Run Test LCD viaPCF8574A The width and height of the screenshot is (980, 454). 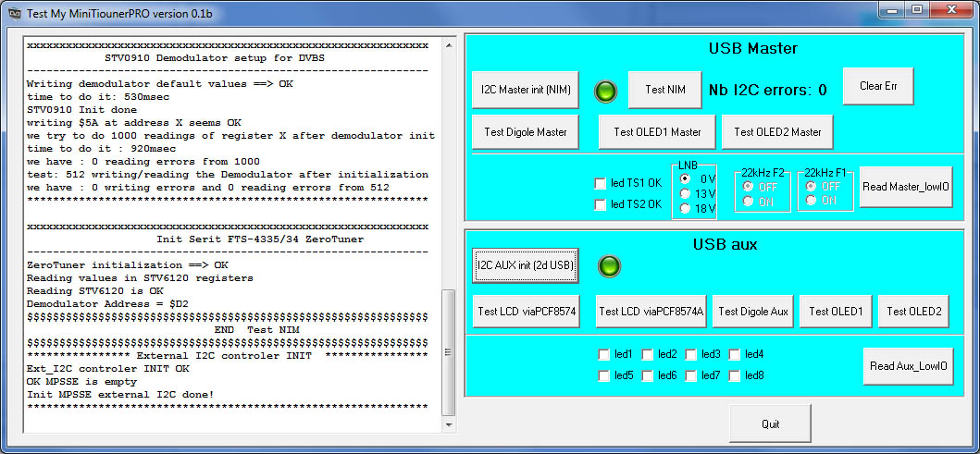tap(651, 311)
